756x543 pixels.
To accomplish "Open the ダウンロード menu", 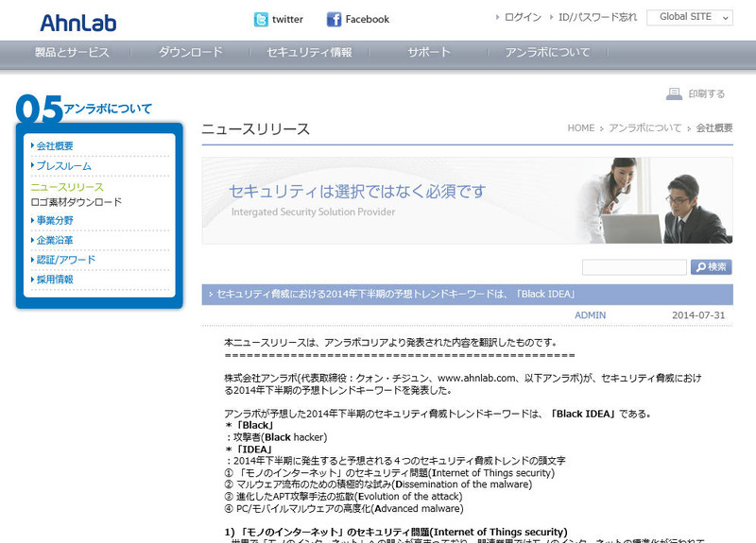I will pyautogui.click(x=191, y=53).
